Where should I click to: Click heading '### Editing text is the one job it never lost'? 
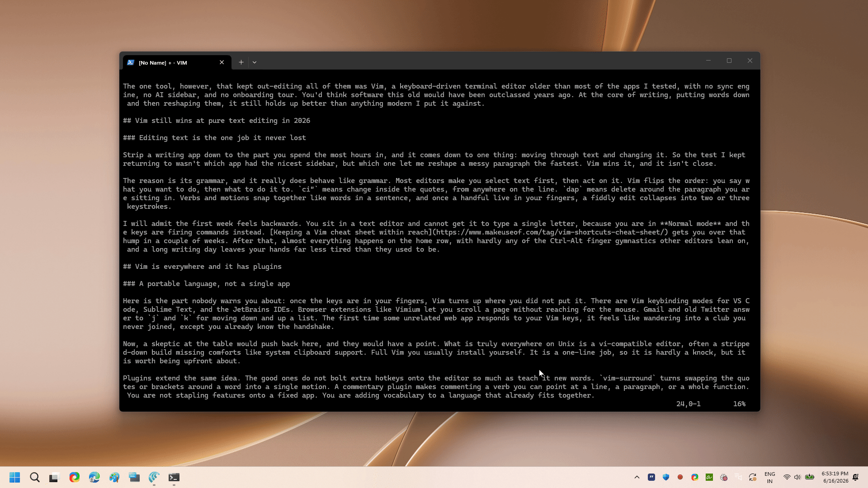[x=214, y=138]
